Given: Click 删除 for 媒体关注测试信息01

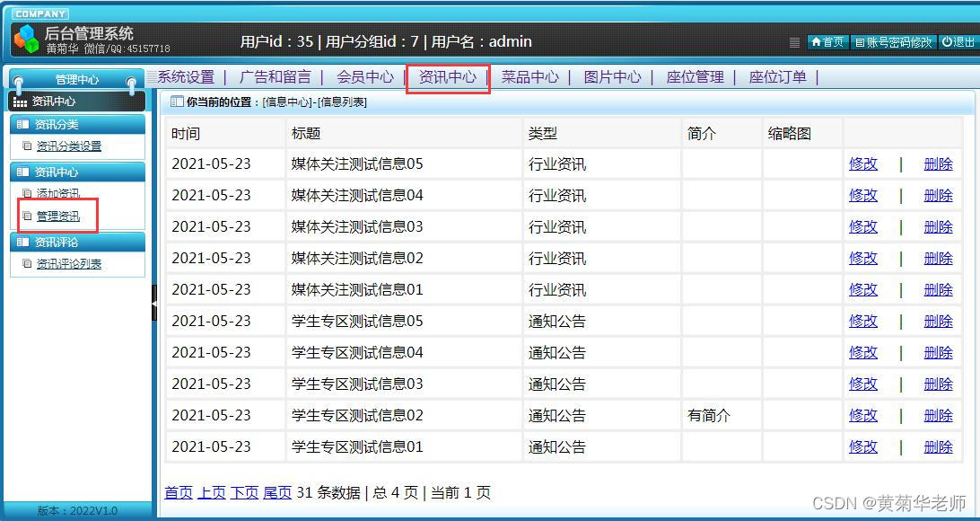Looking at the screenshot, I should (938, 289).
